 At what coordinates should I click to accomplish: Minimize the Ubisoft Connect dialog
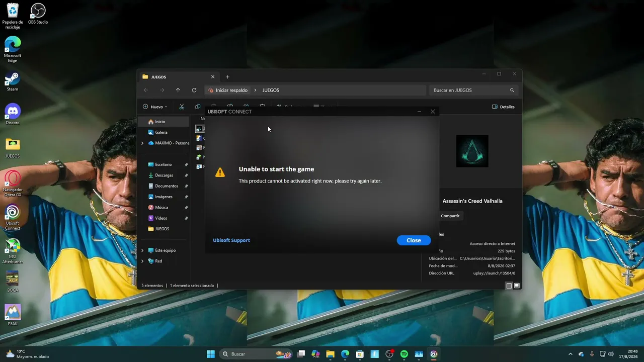419,112
